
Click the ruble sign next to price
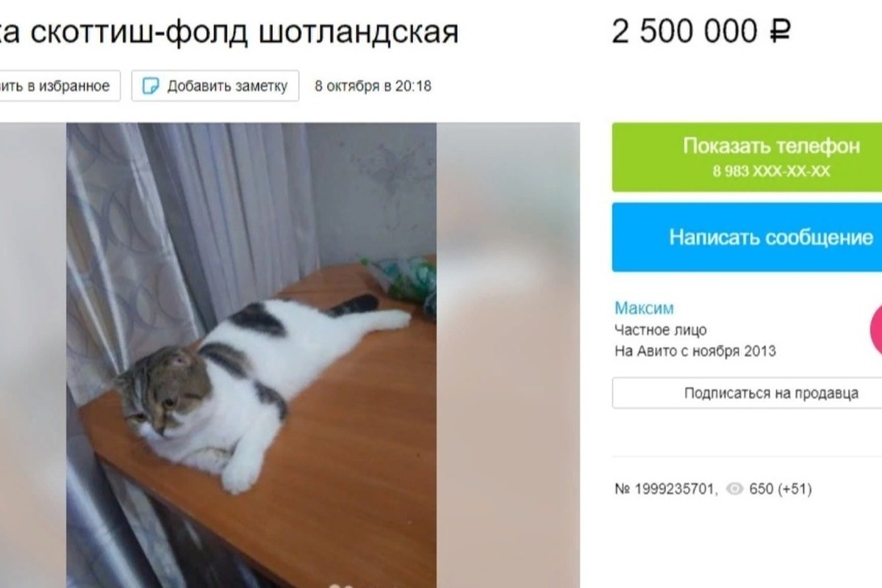(780, 32)
